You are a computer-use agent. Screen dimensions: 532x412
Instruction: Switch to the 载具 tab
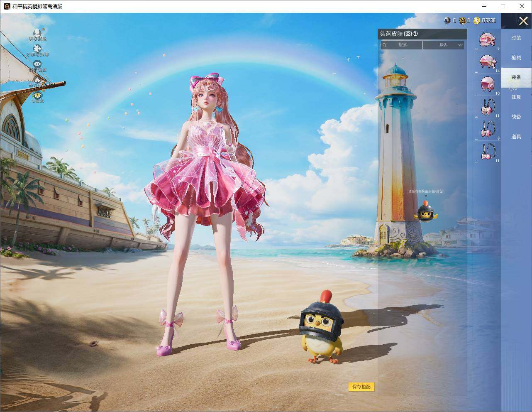(x=516, y=97)
